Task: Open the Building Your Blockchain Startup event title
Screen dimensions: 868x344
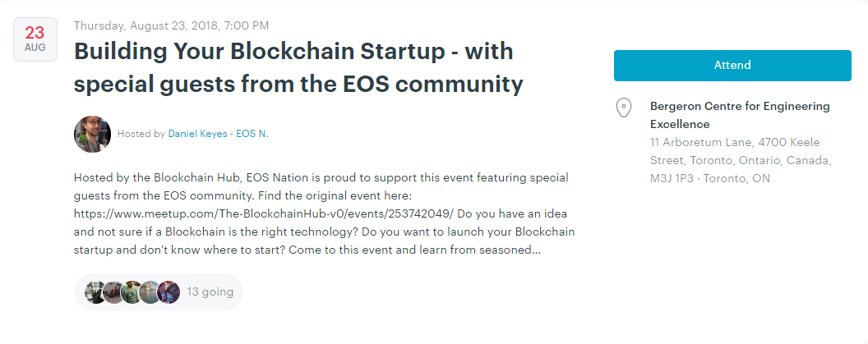Action: pos(298,68)
